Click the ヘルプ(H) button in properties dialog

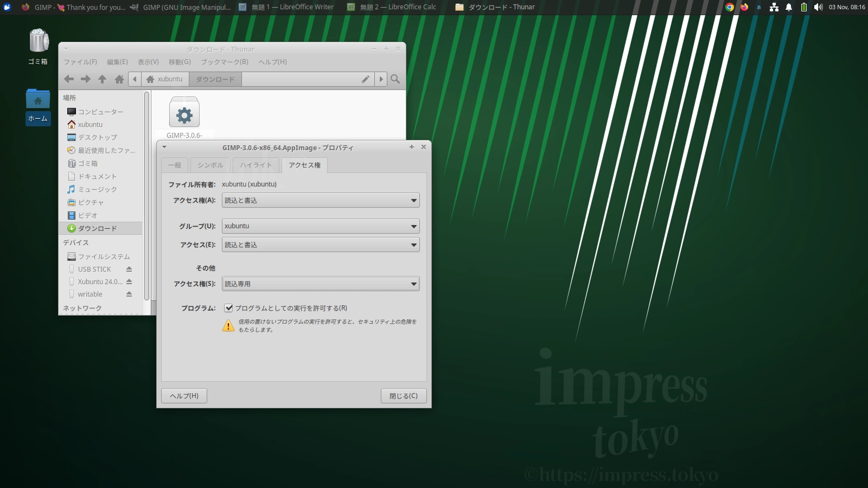184,396
